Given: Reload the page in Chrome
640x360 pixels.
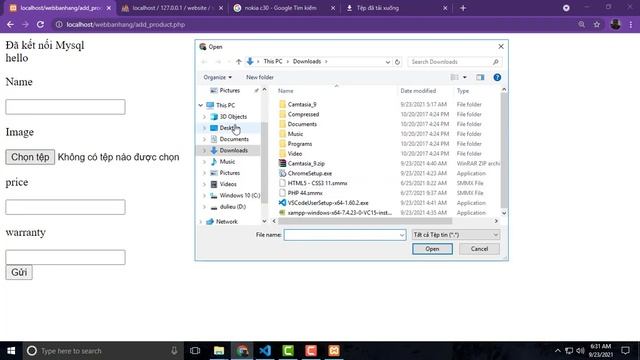Looking at the screenshot, I should 40,24.
